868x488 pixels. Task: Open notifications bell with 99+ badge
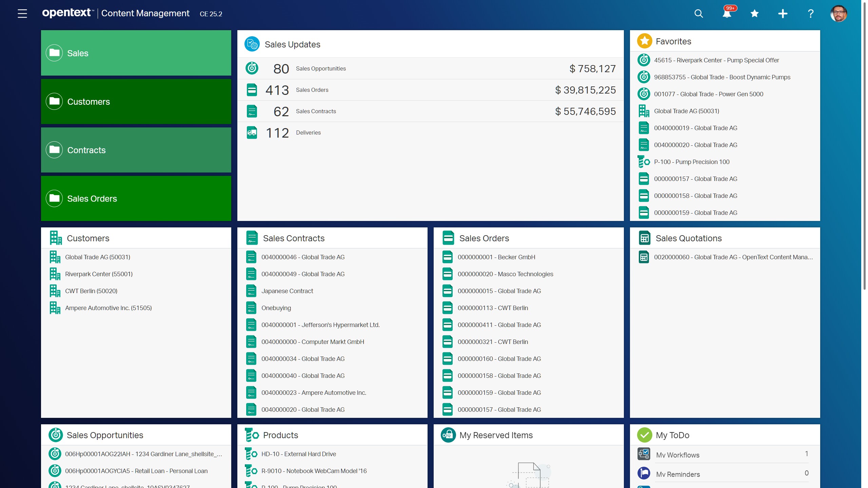point(727,14)
